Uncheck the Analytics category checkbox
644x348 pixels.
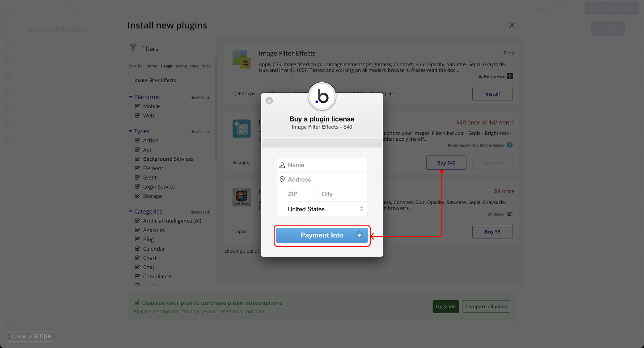[138, 230]
